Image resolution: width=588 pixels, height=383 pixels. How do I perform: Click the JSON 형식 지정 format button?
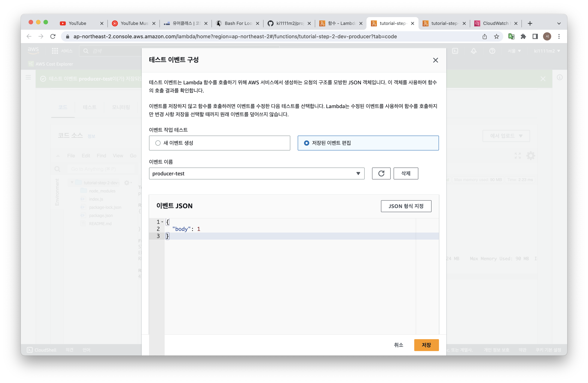pyautogui.click(x=406, y=206)
